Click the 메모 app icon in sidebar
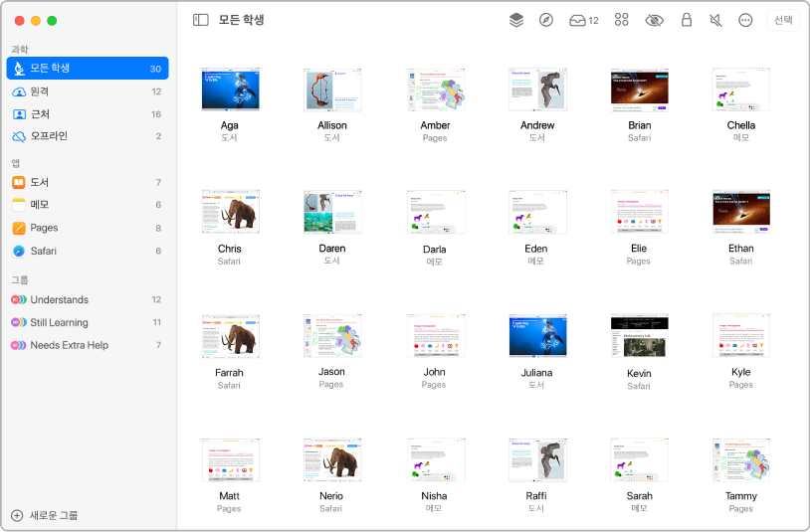This screenshot has width=810, height=532. [19, 205]
